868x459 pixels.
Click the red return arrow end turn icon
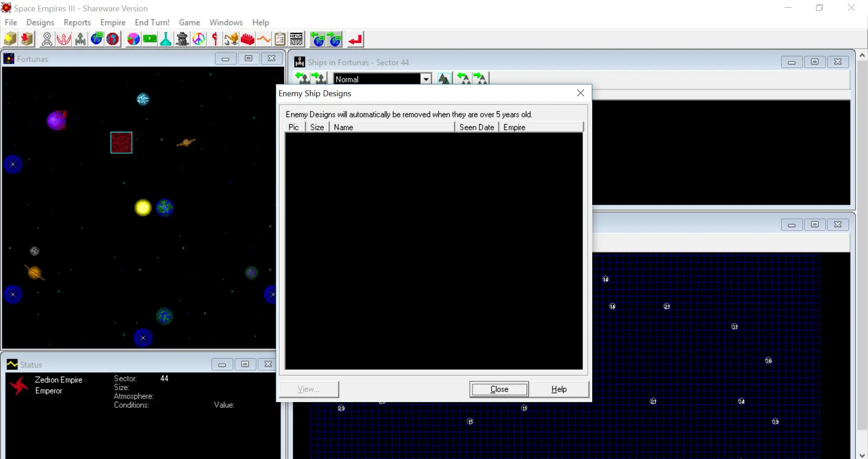(355, 39)
